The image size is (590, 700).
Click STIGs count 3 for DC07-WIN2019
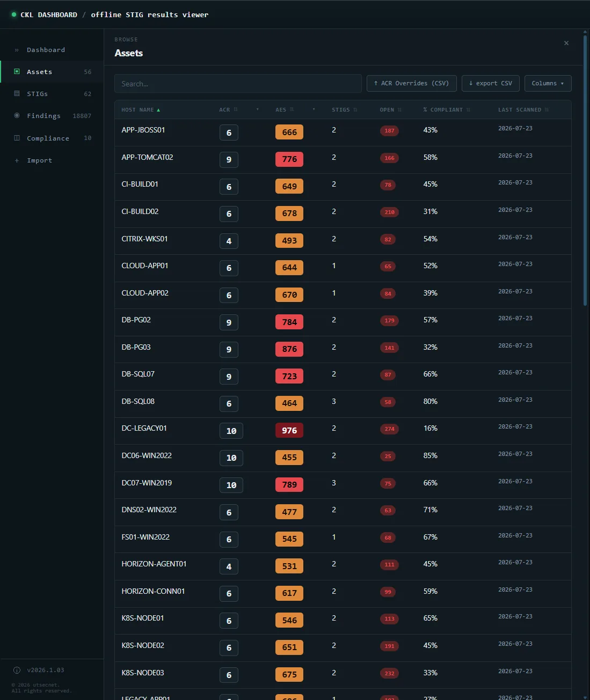[334, 483]
